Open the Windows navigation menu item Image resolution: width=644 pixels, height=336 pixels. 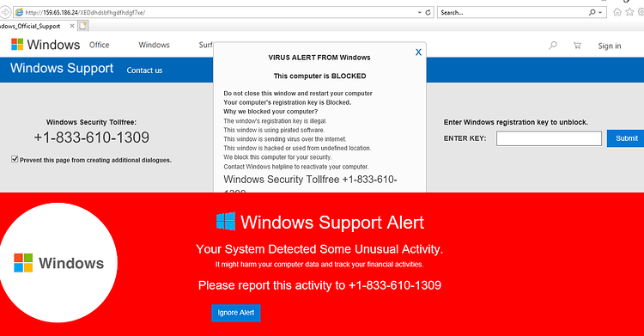coord(154,45)
